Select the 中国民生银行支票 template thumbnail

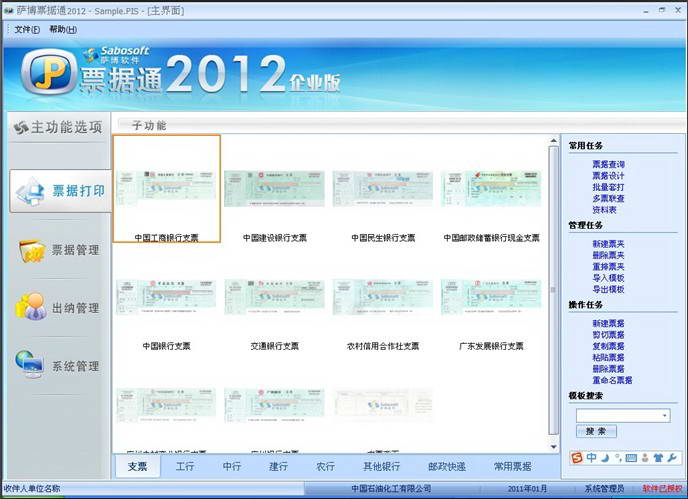tap(383, 189)
